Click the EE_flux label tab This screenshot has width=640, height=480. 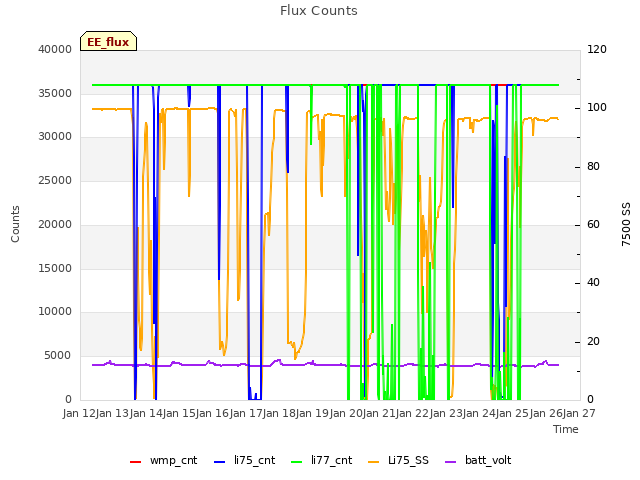tap(108, 41)
